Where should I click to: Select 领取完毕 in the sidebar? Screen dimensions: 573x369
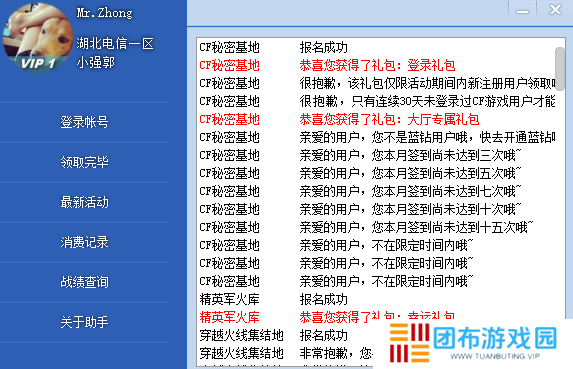84,162
